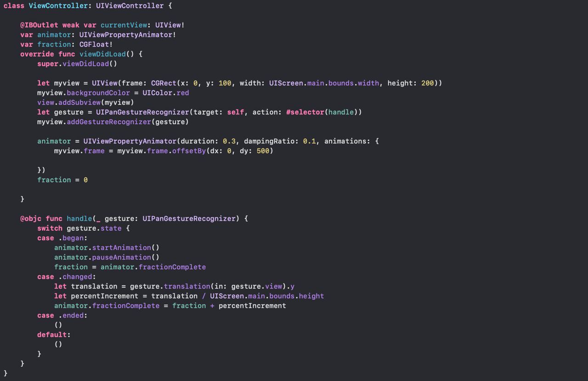Image resolution: width=588 pixels, height=381 pixels.
Task: Click the 'UIColor' type
Action: click(158, 93)
